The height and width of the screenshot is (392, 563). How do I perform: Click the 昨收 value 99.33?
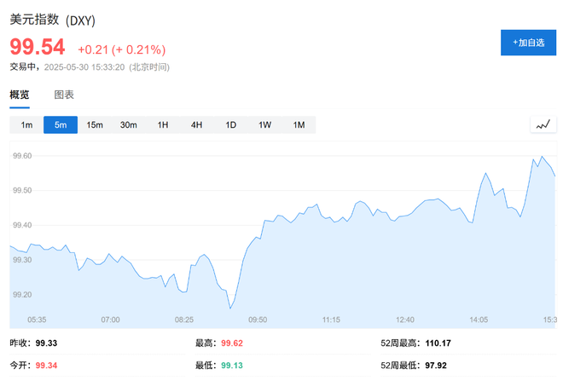tap(46, 343)
